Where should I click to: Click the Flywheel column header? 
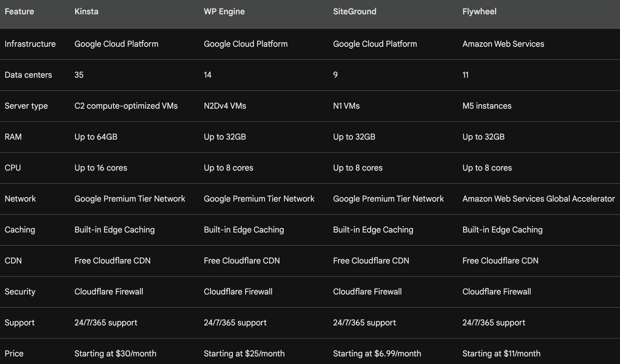coord(479,12)
